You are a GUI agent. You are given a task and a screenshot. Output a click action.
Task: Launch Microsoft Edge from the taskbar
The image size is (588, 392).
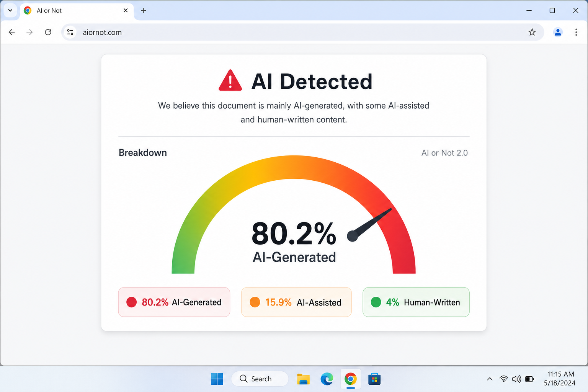coord(327,379)
